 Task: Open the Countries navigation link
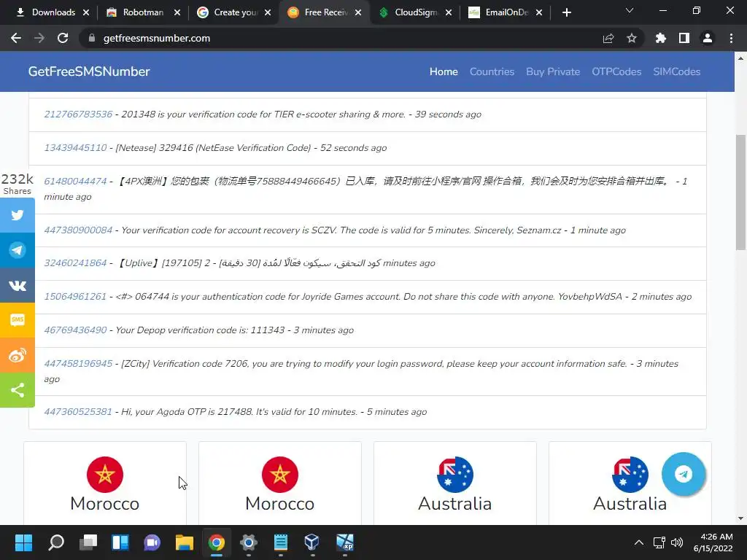pyautogui.click(x=492, y=71)
